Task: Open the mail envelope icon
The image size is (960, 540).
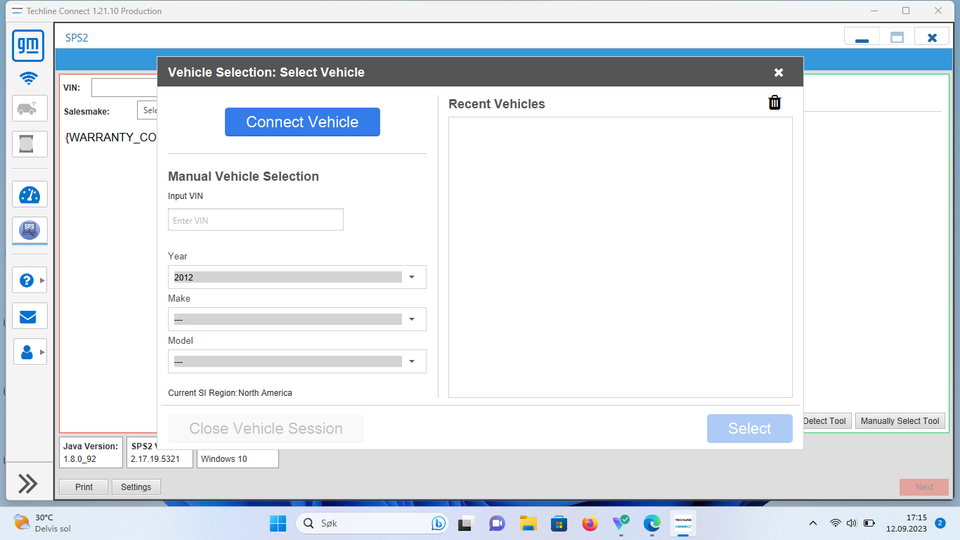Action: (28, 317)
